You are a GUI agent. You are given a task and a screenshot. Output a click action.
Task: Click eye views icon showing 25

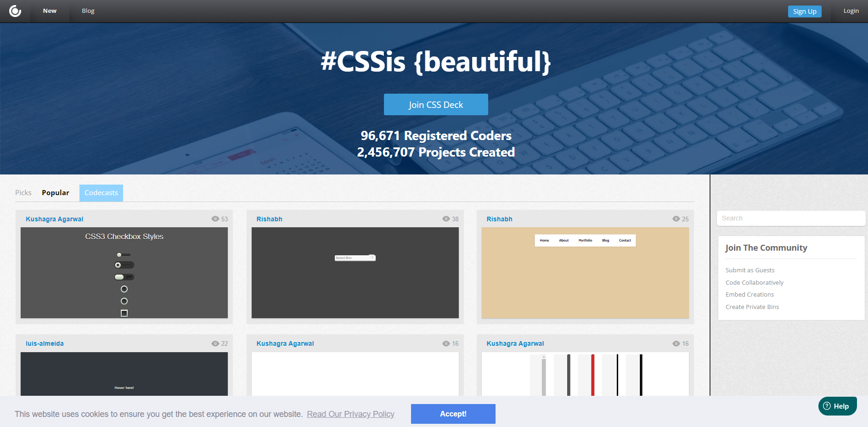[x=676, y=219]
